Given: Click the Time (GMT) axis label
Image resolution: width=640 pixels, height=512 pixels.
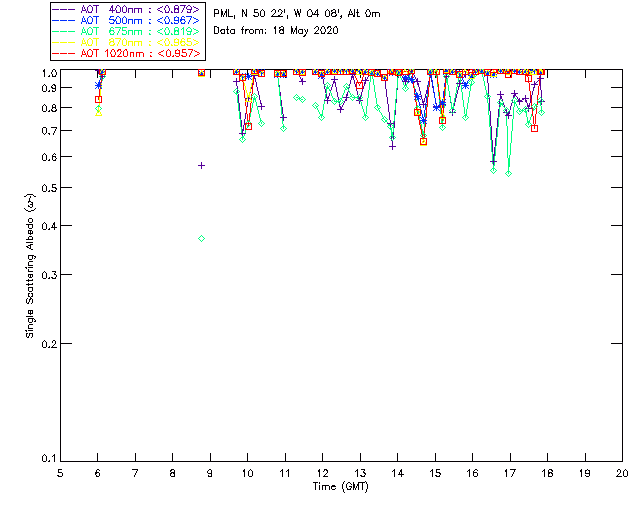Looking at the screenshot, I should click(342, 486).
